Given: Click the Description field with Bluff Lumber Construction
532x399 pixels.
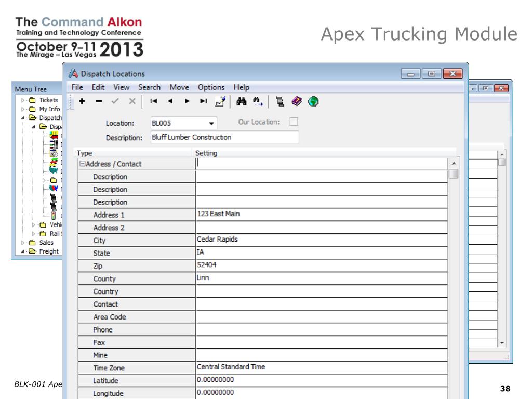Looking at the screenshot, I should [224, 137].
